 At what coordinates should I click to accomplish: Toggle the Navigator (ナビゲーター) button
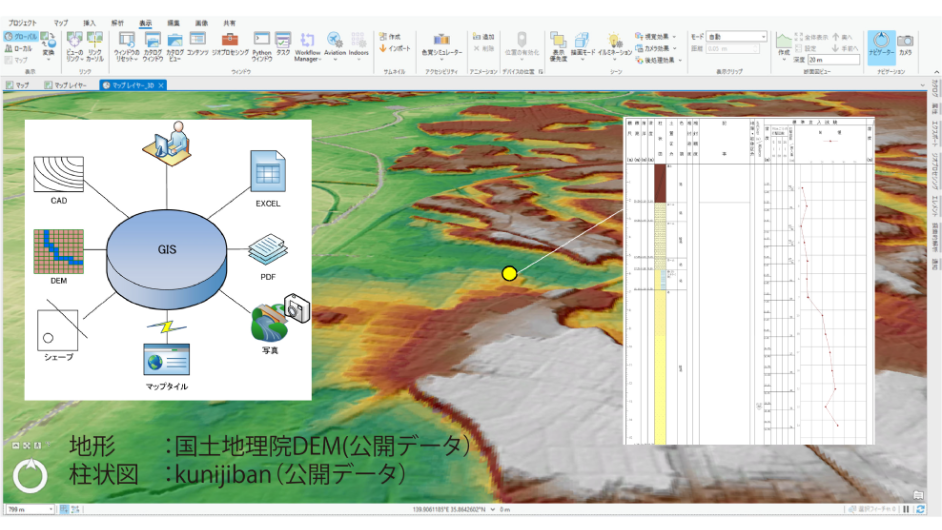881,43
